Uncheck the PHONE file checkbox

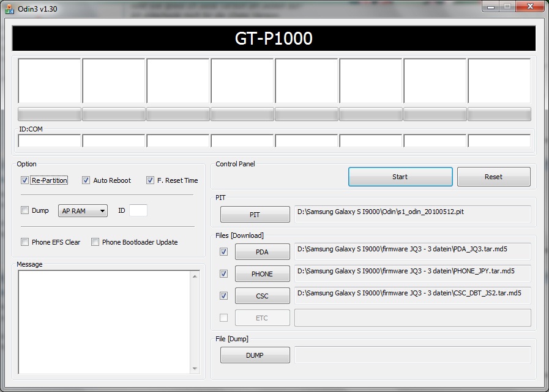point(223,274)
